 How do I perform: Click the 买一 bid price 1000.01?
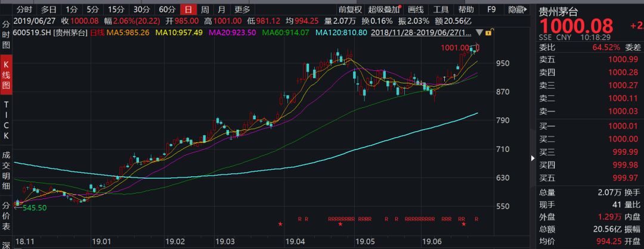[624, 126]
